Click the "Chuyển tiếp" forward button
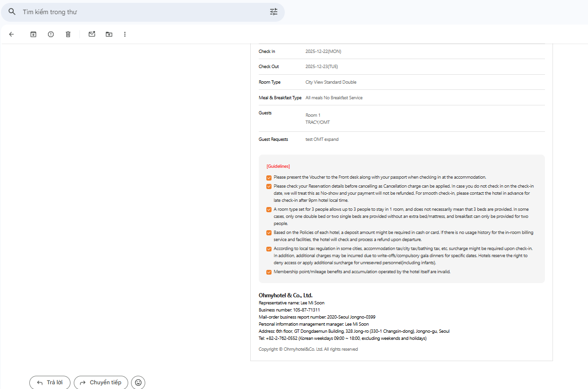This screenshot has height=389, width=588. 101,382
